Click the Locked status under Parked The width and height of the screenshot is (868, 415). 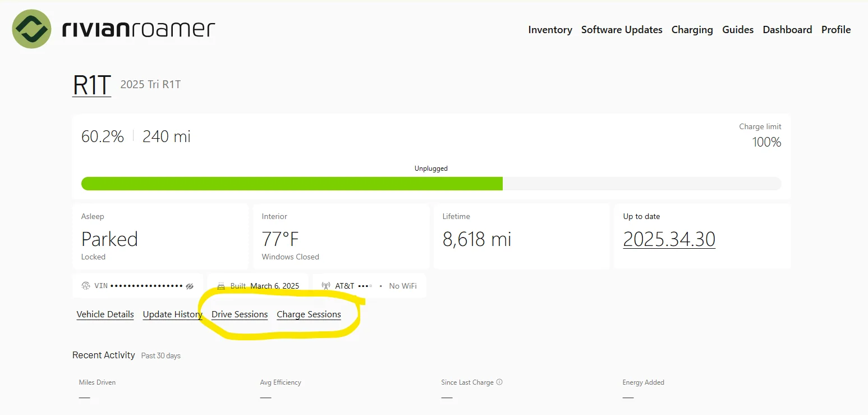pyautogui.click(x=93, y=257)
